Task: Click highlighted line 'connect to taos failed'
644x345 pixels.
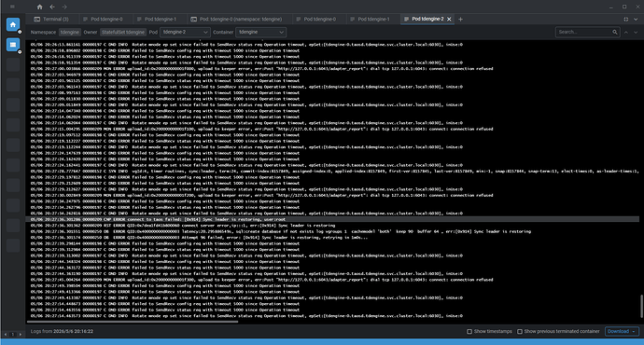Action: [x=332, y=219]
